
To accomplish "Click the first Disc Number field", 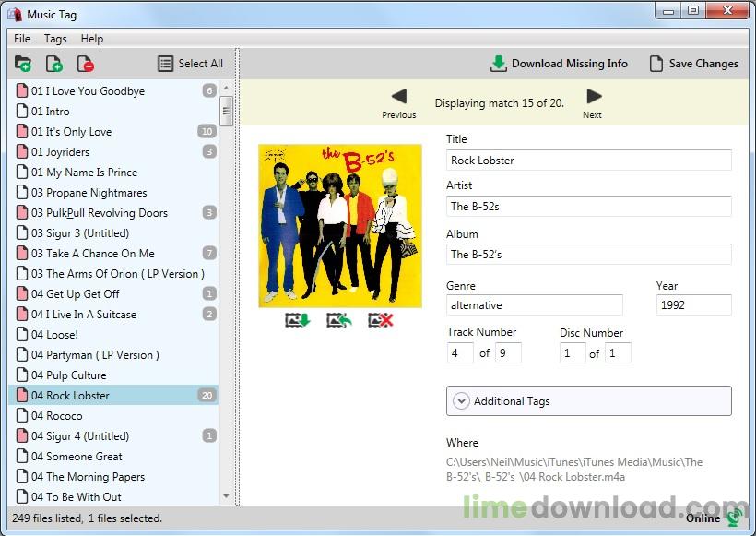I will pos(573,352).
